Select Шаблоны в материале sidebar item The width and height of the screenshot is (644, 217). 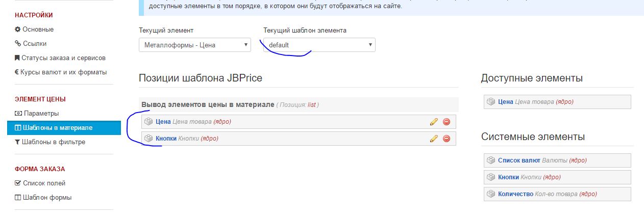57,127
